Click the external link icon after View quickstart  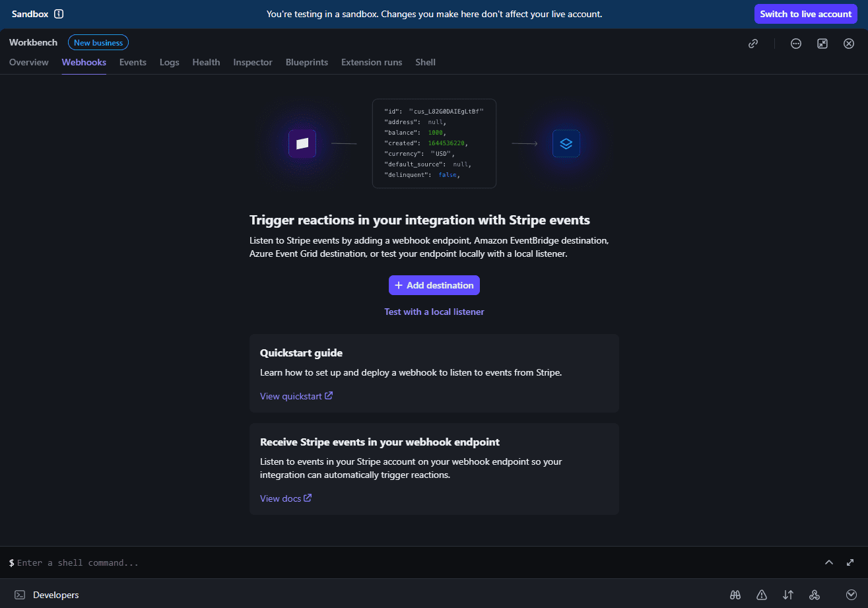click(x=329, y=396)
